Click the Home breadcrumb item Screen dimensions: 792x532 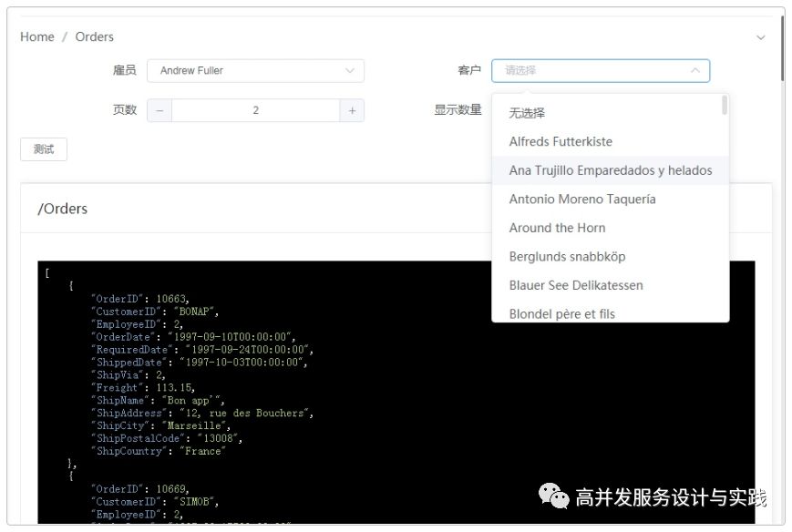tap(36, 36)
